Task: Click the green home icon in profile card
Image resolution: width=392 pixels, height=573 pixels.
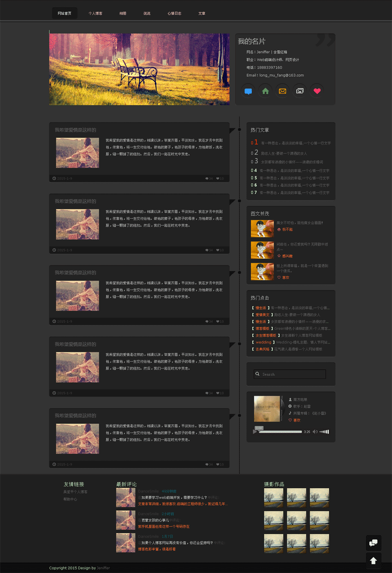Action: [x=265, y=91]
